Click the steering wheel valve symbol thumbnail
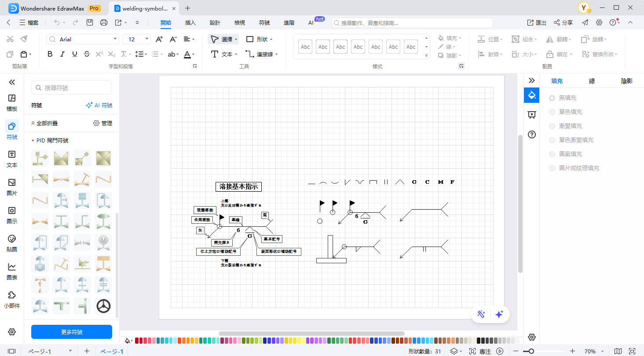Screen dimensions: 644x356 pos(103,306)
